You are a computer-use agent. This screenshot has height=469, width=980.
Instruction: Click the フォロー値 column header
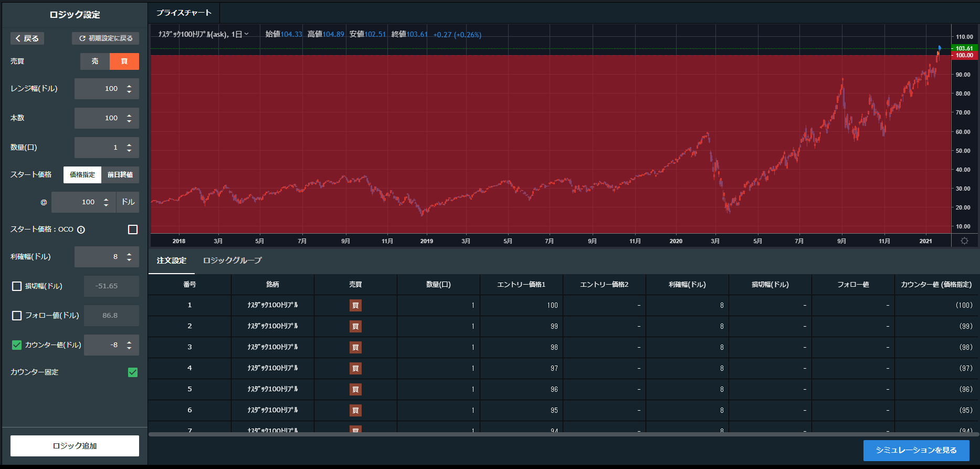coord(853,285)
